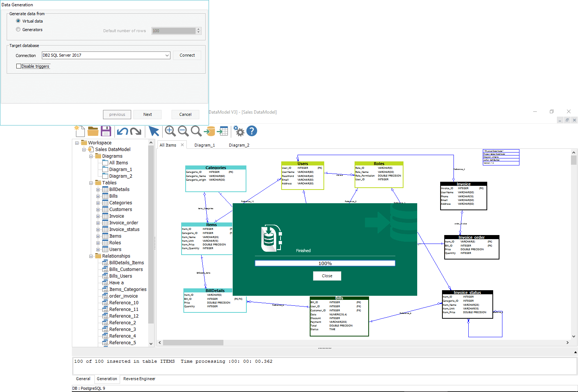This screenshot has width=578, height=392.
Task: Save the model using the floppy disk icon
Action: [106, 131]
